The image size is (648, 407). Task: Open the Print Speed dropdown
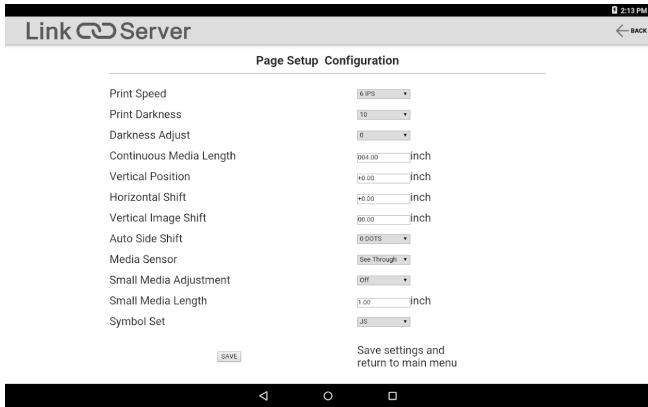tap(384, 94)
